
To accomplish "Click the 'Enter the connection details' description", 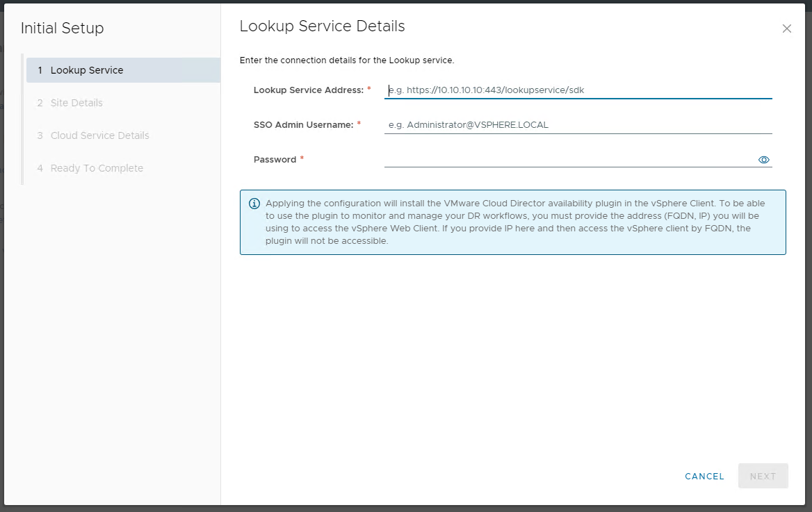I will (347, 60).
